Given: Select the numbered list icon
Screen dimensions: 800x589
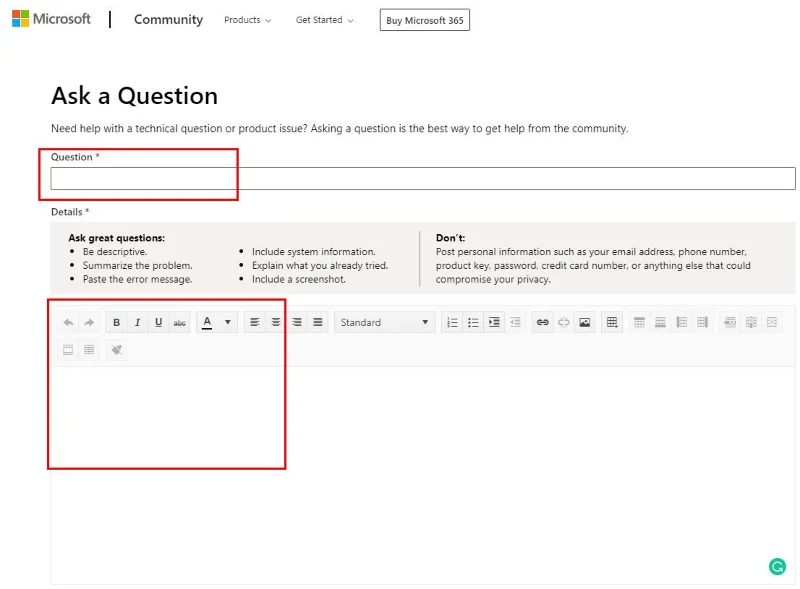Looking at the screenshot, I should [451, 321].
